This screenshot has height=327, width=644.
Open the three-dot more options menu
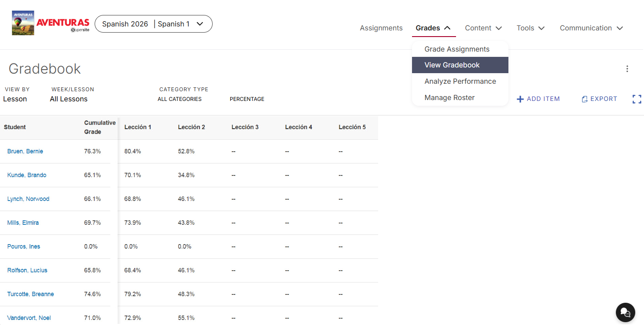coord(627,69)
